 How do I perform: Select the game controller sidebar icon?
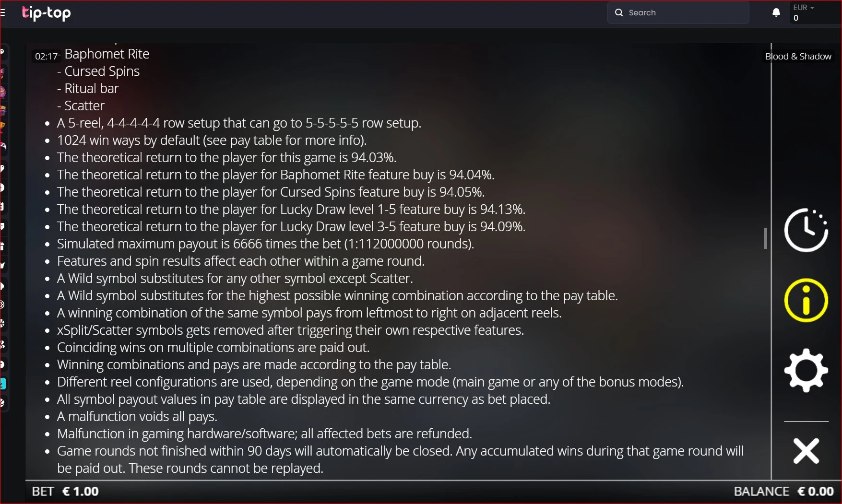point(3,146)
